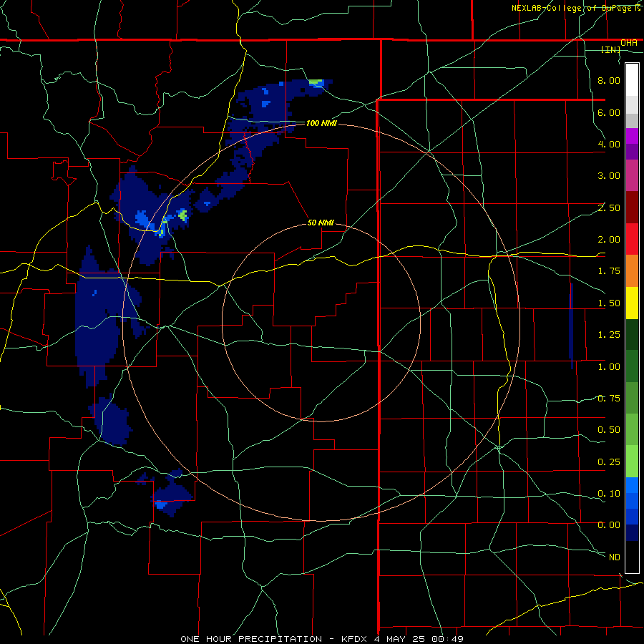Click the 2.50 legend value
This screenshot has height=644, width=644.
tap(609, 208)
